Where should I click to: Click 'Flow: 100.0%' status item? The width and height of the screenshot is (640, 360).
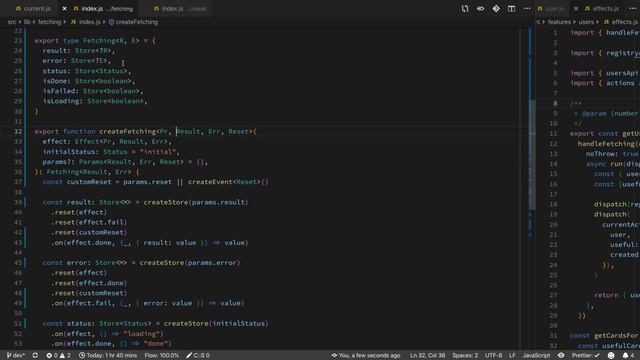click(x=162, y=356)
